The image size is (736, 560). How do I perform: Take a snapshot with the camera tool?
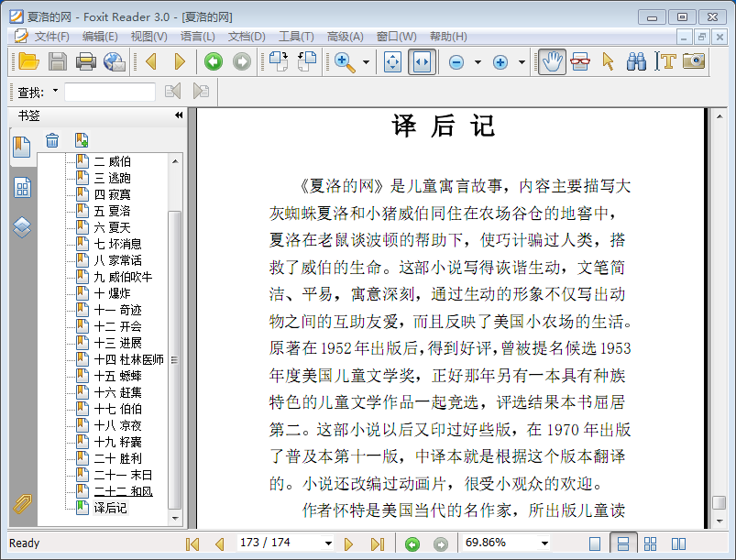[694, 61]
